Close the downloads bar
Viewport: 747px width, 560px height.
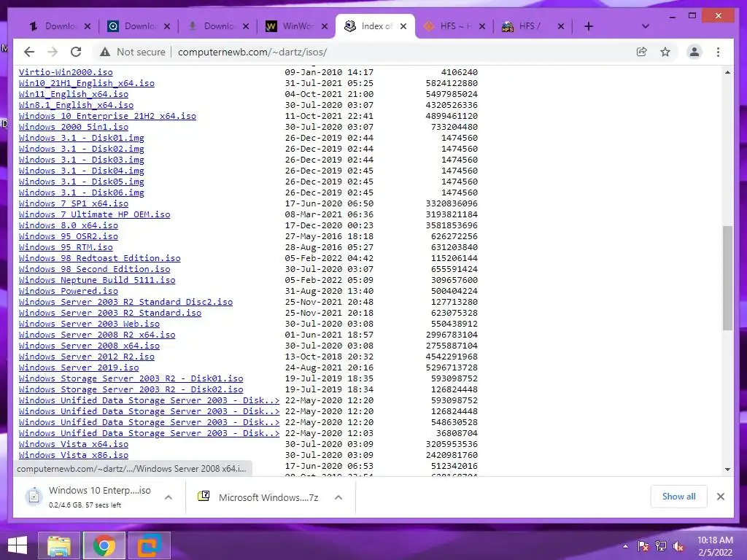tap(720, 497)
